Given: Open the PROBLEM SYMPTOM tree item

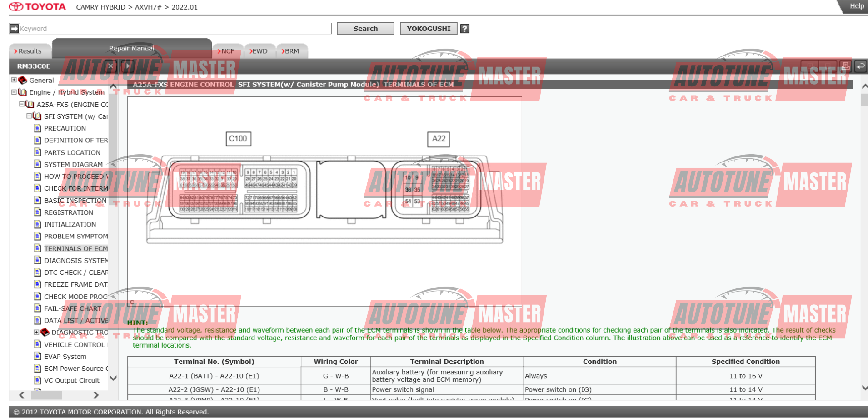Looking at the screenshot, I should [76, 237].
